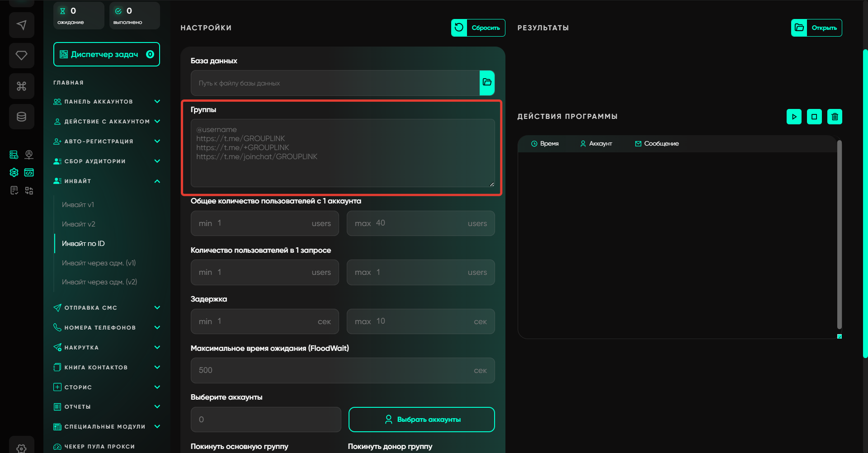
Task: Open settings gear at bottom of rail
Action: (x=21, y=447)
